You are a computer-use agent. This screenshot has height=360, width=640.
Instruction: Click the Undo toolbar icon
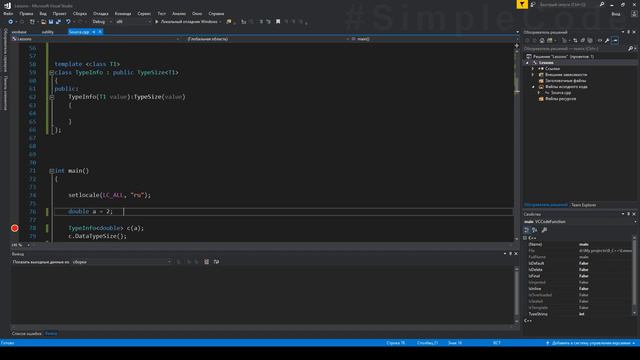(68, 22)
